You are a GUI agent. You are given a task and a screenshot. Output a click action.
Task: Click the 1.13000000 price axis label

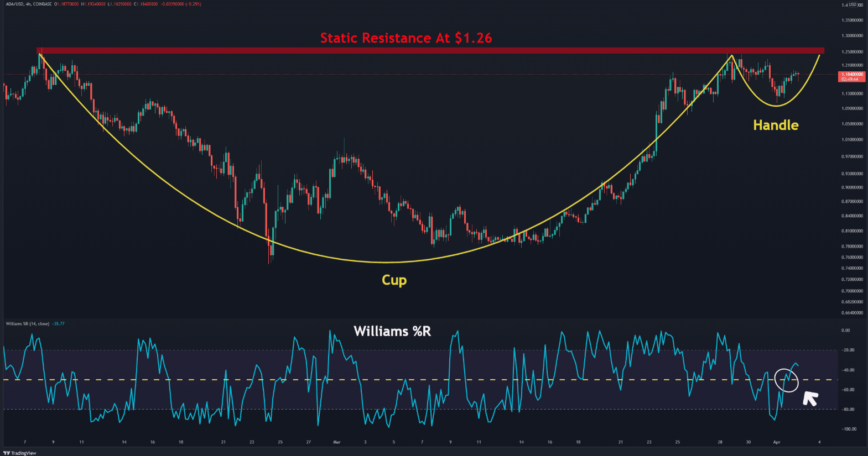click(852, 94)
